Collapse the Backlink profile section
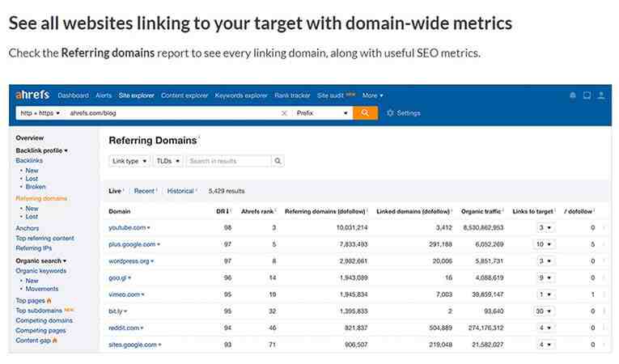 [41, 150]
